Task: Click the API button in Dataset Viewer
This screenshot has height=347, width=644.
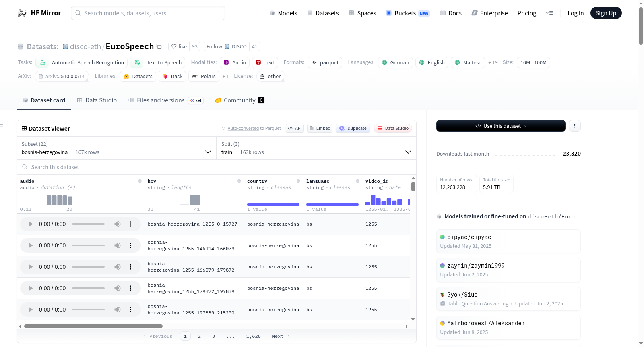Action: (x=295, y=128)
